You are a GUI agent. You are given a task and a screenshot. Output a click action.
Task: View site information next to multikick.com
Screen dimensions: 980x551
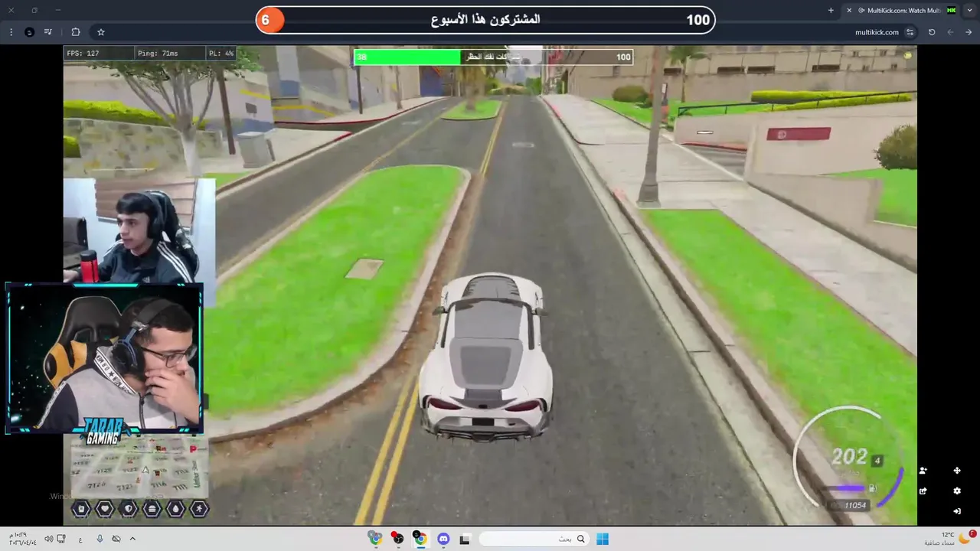910,32
